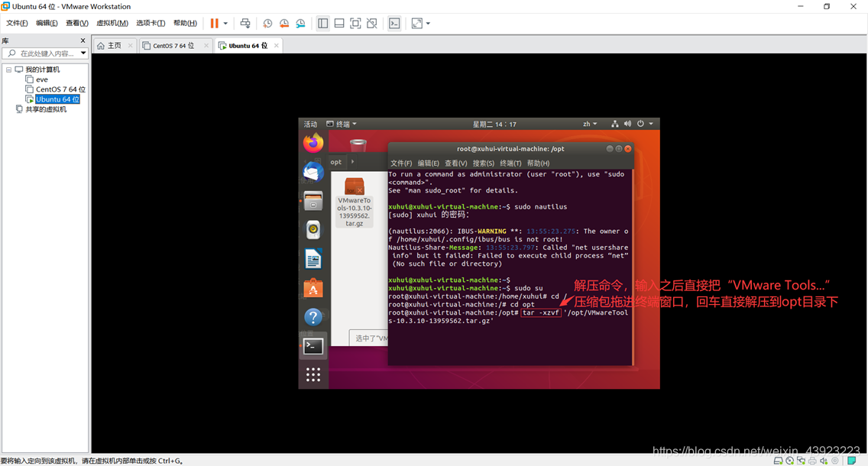Open the 查看(V) menu in VMware
The image size is (868, 466).
pos(77,23)
